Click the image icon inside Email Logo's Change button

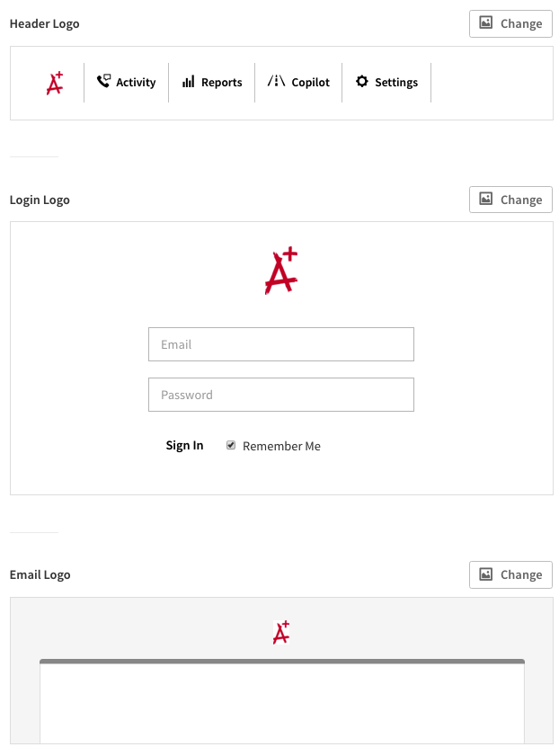pos(486,574)
